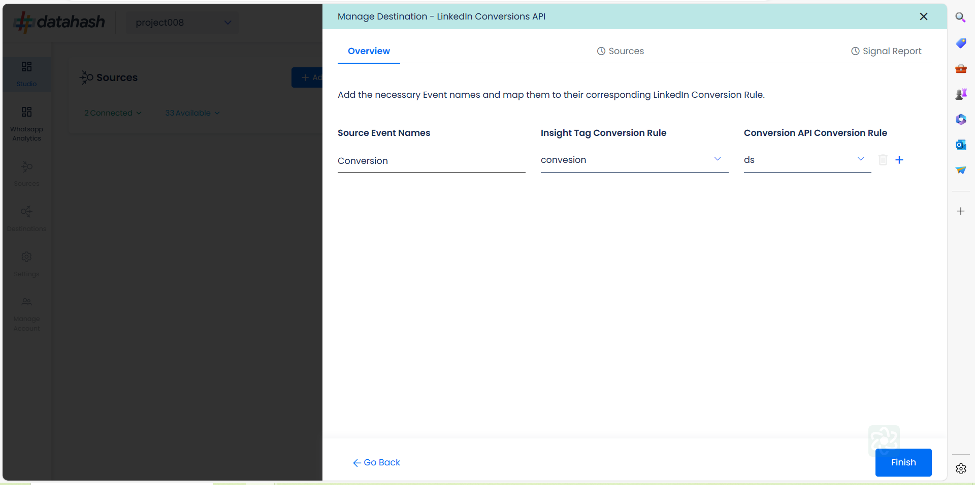Open Settings in the left navigation
Image resolution: width=977 pixels, height=485 pixels.
coord(26,264)
